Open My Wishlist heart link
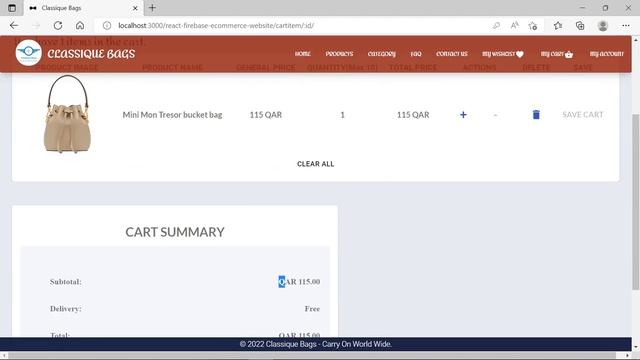 click(x=503, y=54)
